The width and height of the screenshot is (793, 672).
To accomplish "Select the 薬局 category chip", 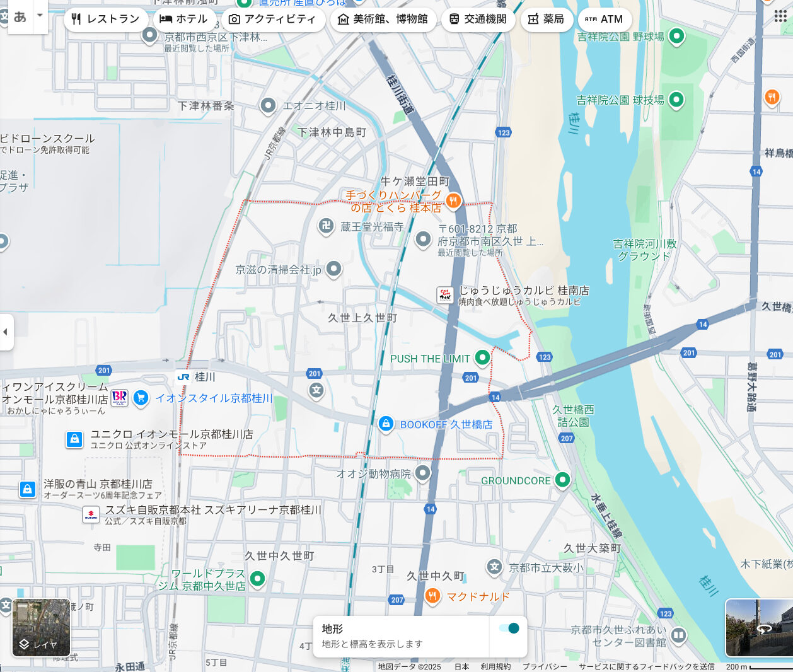I will tap(545, 19).
